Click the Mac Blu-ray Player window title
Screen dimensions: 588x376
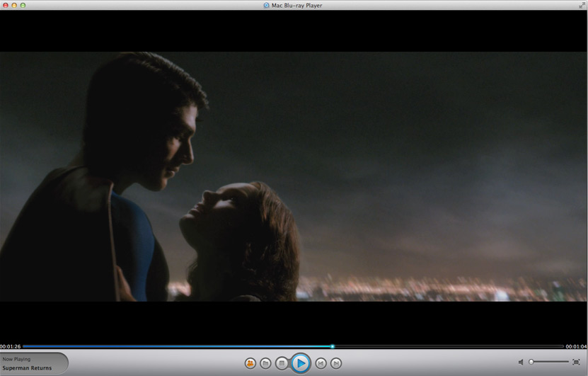(x=296, y=5)
